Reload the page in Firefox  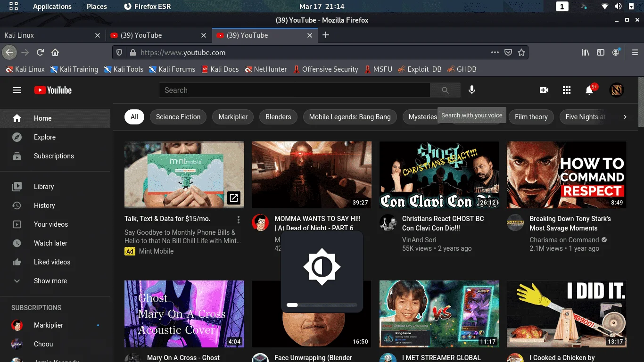tap(41, 52)
